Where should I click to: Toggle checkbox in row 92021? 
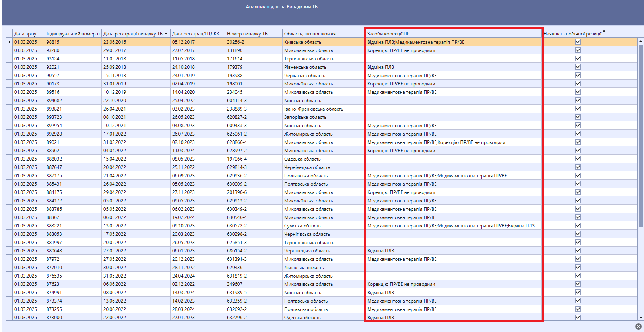click(x=578, y=67)
